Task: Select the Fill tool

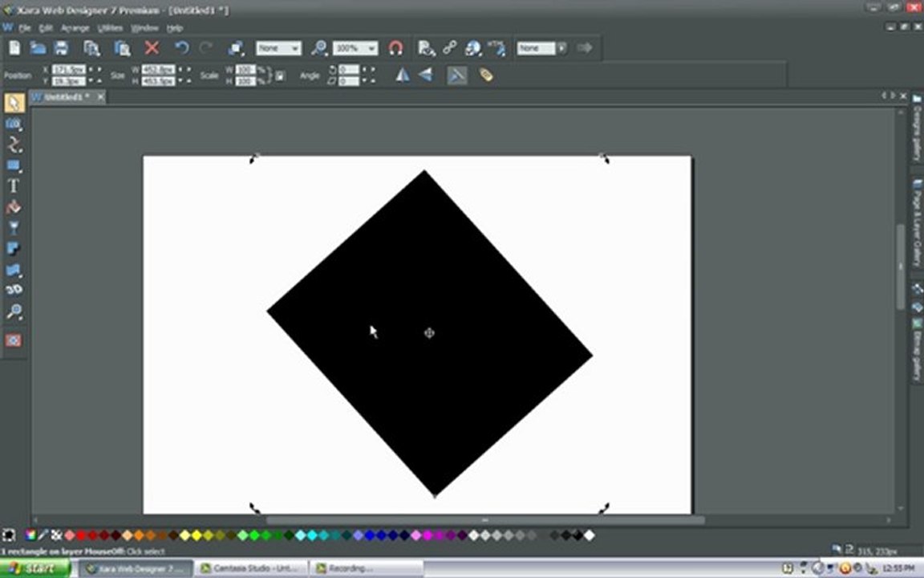Action: 14,207
